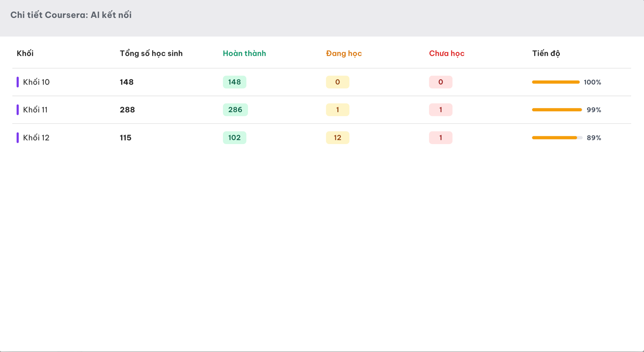Click the 'Tổng số học sinh' column header

tap(151, 54)
